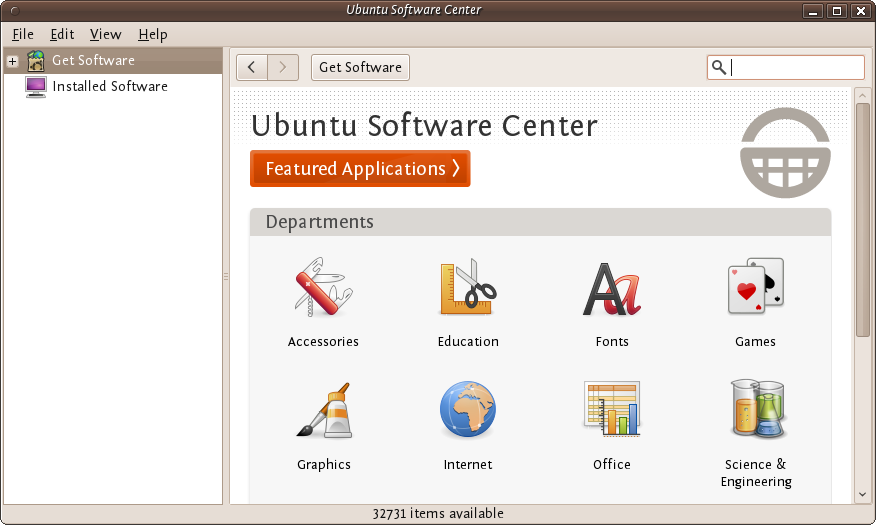The height and width of the screenshot is (525, 876).
Task: Click the Featured Applications button
Action: [360, 169]
